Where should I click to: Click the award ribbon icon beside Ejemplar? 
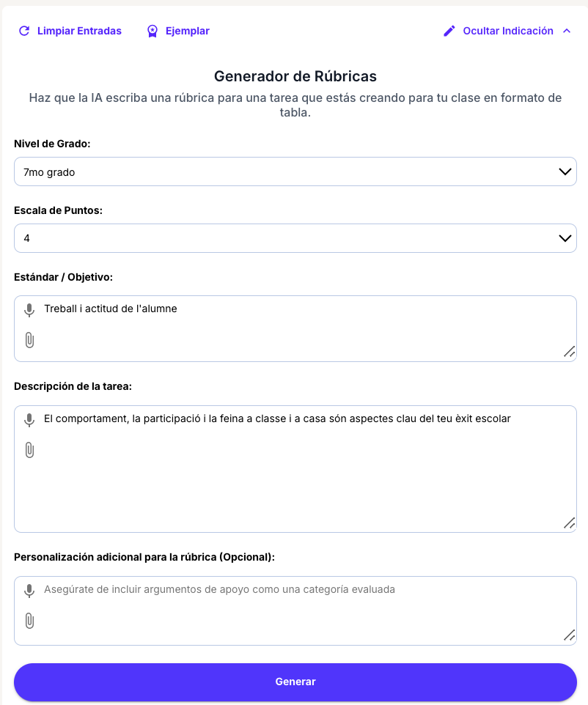(x=152, y=31)
